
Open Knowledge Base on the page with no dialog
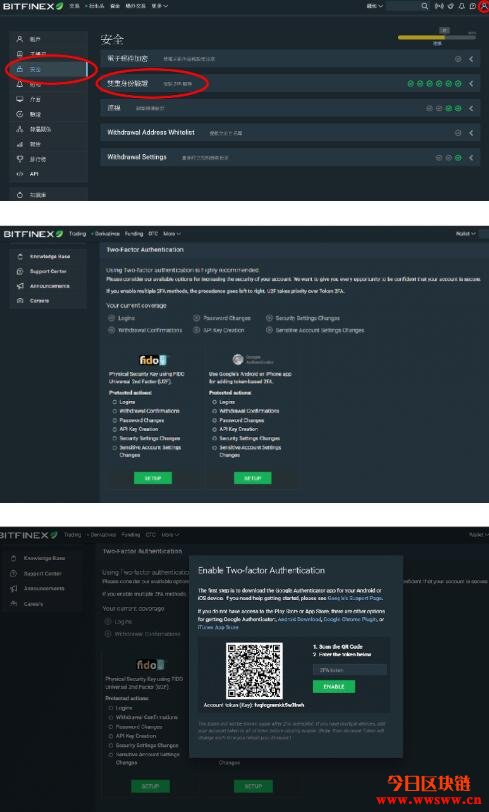click(49, 256)
